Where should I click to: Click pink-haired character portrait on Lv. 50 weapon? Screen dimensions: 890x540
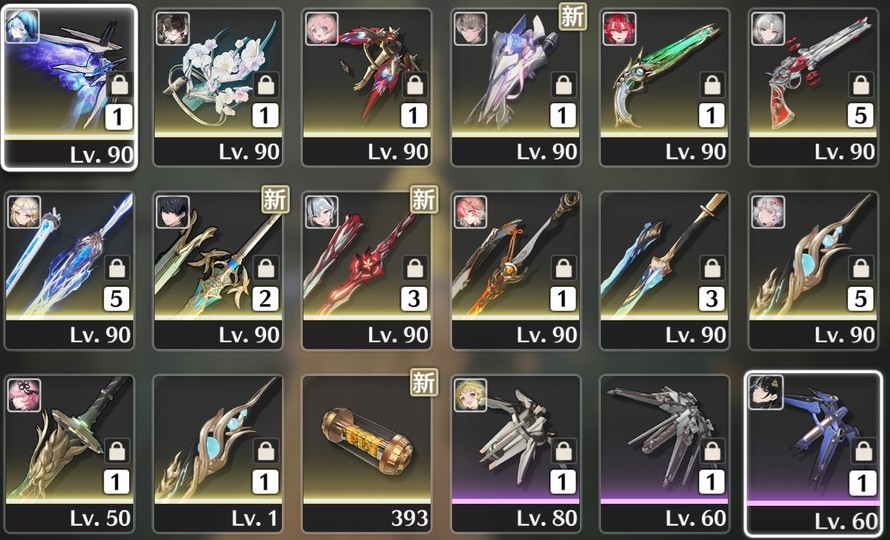tap(24, 395)
